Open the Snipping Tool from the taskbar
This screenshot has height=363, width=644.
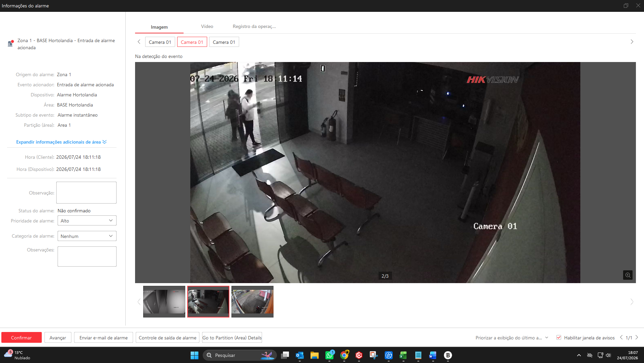[x=374, y=355]
